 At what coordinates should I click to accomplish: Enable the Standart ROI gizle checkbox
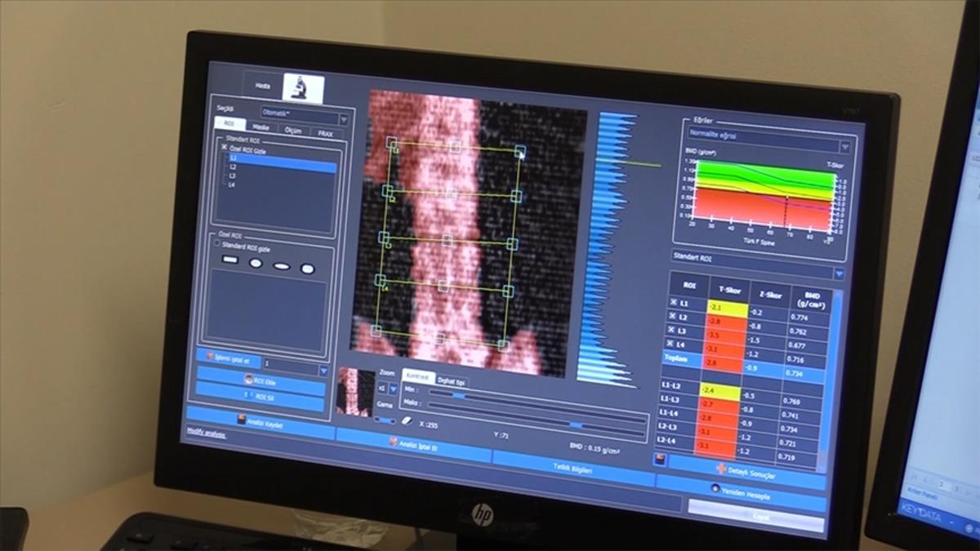click(216, 242)
